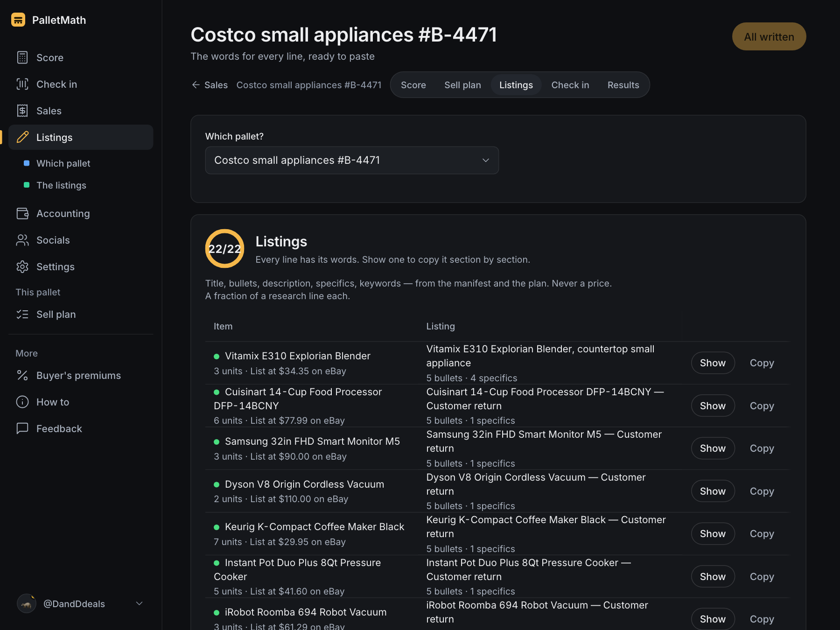840x630 pixels.
Task: Open Settings via its gear icon
Action: pos(22,266)
